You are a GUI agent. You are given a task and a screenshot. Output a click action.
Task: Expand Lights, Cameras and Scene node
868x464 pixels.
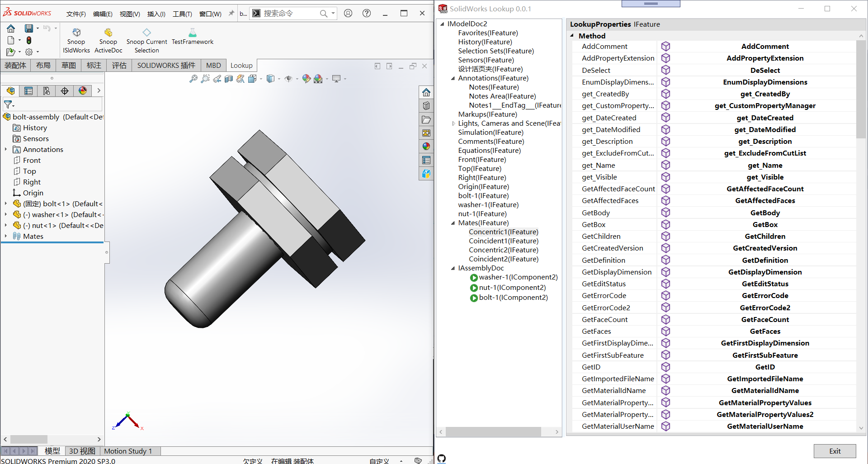point(453,123)
